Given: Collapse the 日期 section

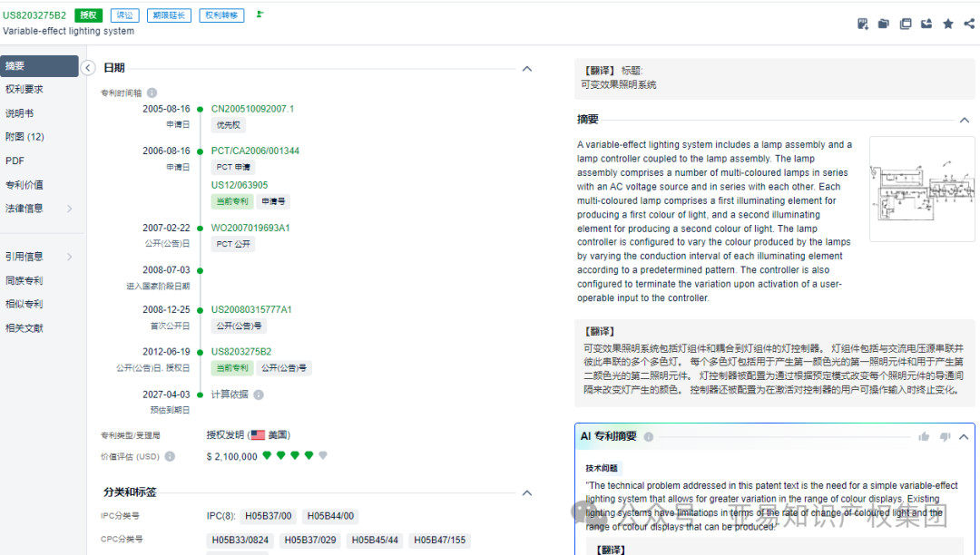Looking at the screenshot, I should [527, 67].
